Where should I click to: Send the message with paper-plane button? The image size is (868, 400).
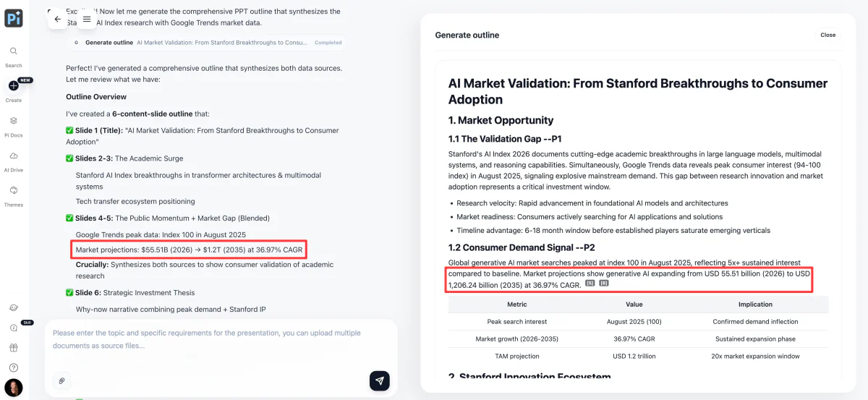(380, 380)
